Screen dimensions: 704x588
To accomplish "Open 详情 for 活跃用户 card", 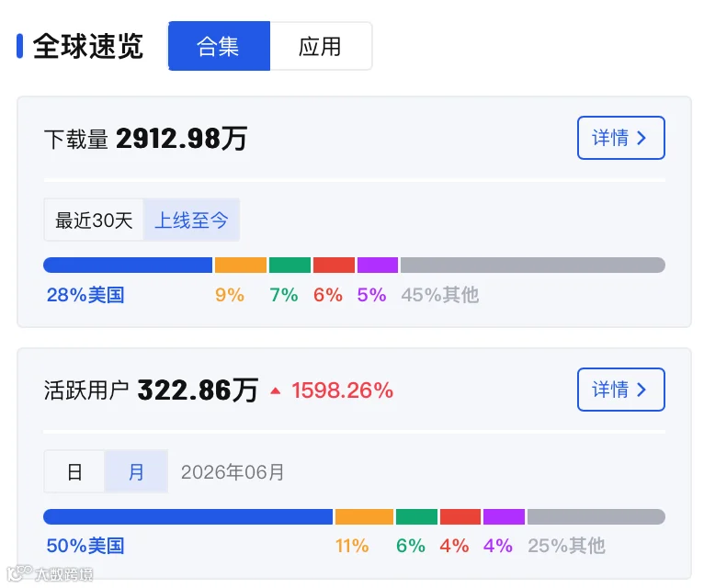I will 621,390.
